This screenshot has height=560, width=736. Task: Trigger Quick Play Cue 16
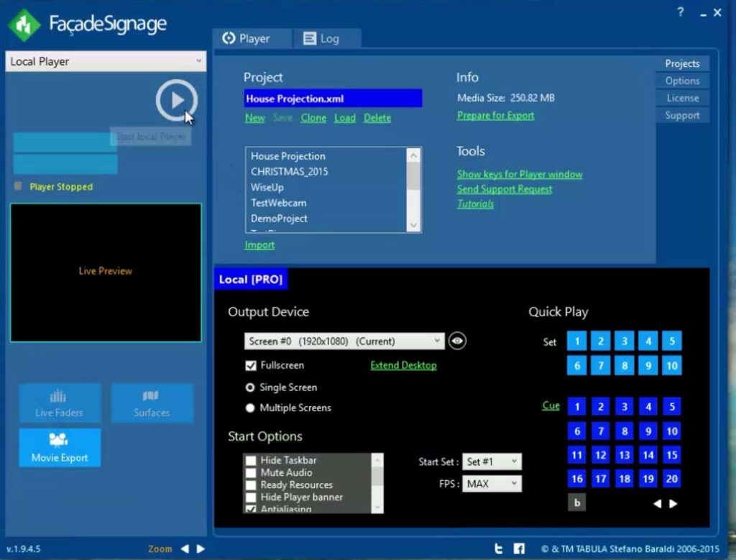pos(577,478)
